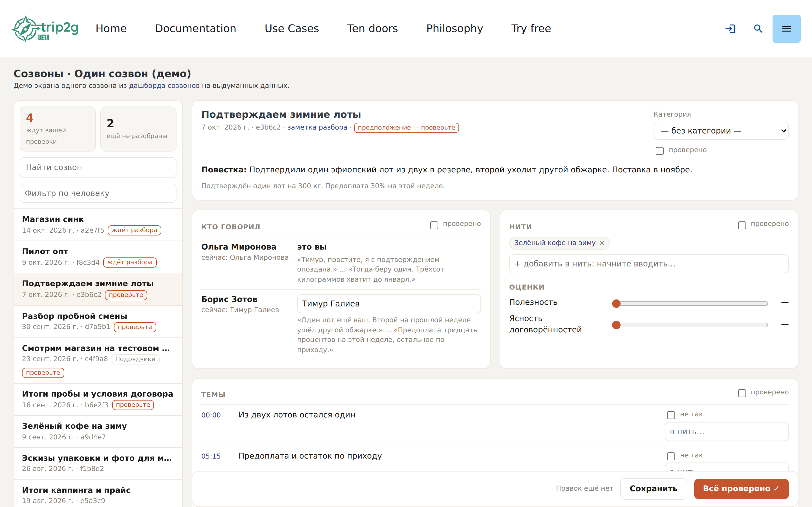
Task: Click the Сохранить button
Action: (653, 489)
